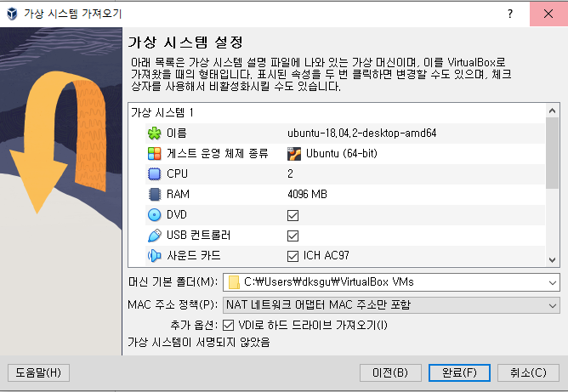The width and height of the screenshot is (568, 392).
Task: Click the green name icon beside 이름
Action: point(154,134)
